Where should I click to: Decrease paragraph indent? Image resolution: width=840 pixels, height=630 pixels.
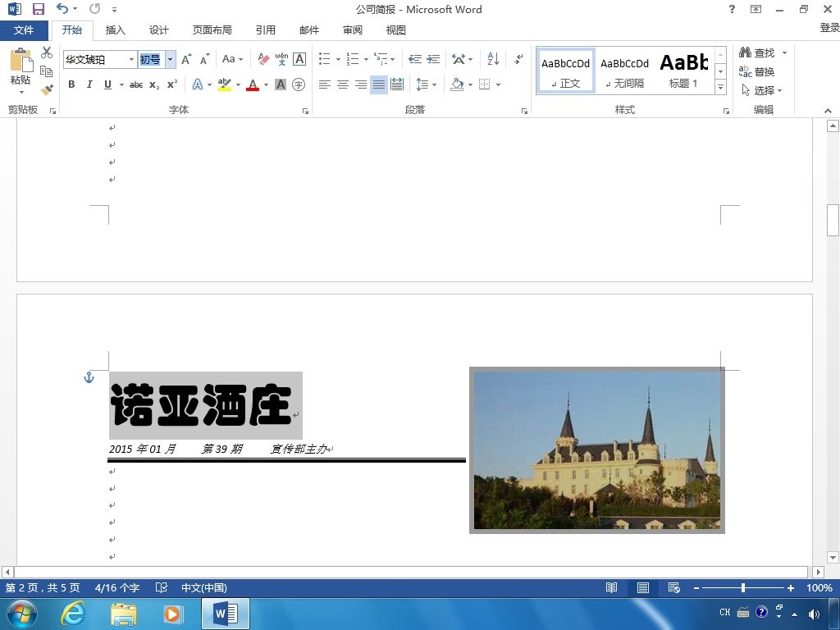coord(414,59)
